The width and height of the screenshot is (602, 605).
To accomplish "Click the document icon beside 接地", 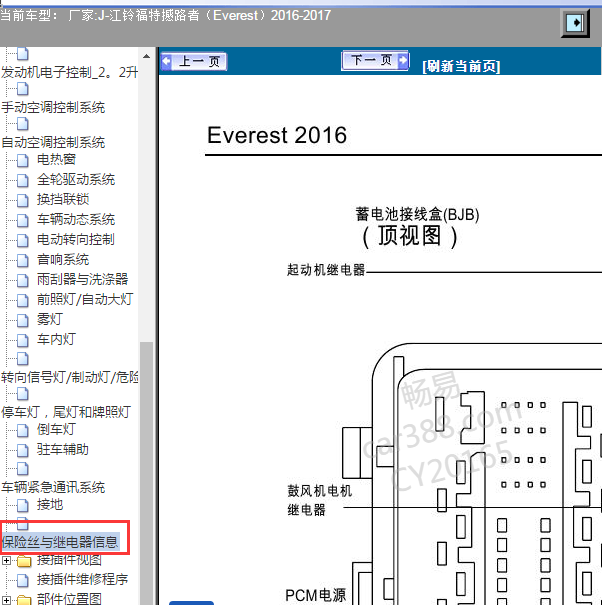I will click(23, 505).
